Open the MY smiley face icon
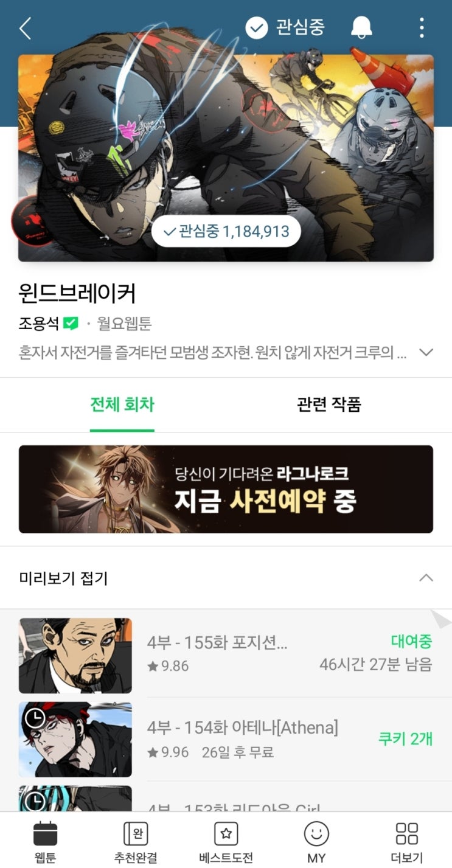 316,833
